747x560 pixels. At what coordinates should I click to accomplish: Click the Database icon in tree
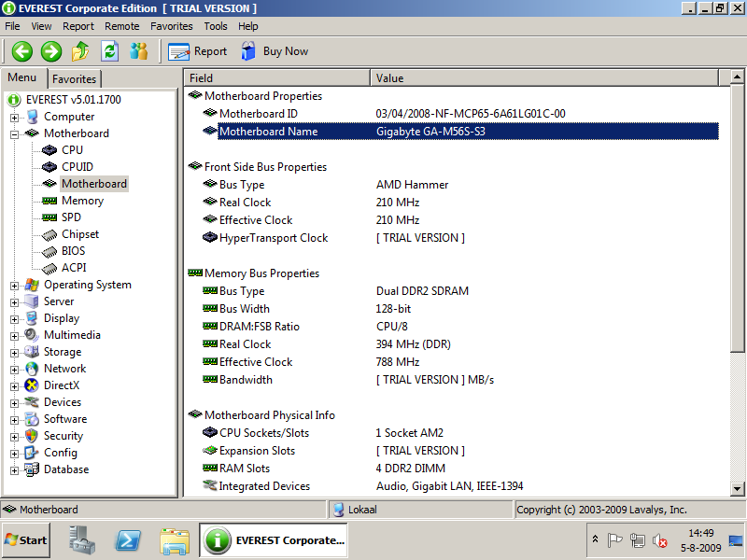[32, 470]
